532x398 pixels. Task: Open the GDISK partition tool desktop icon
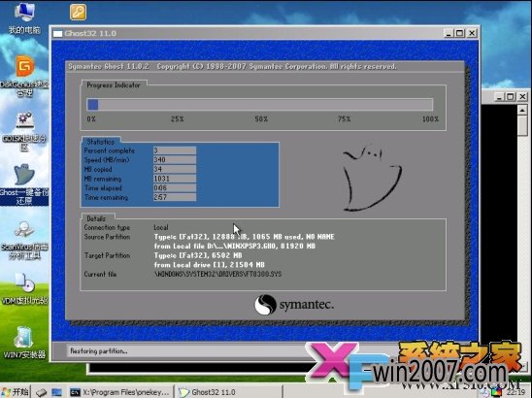tap(24, 132)
